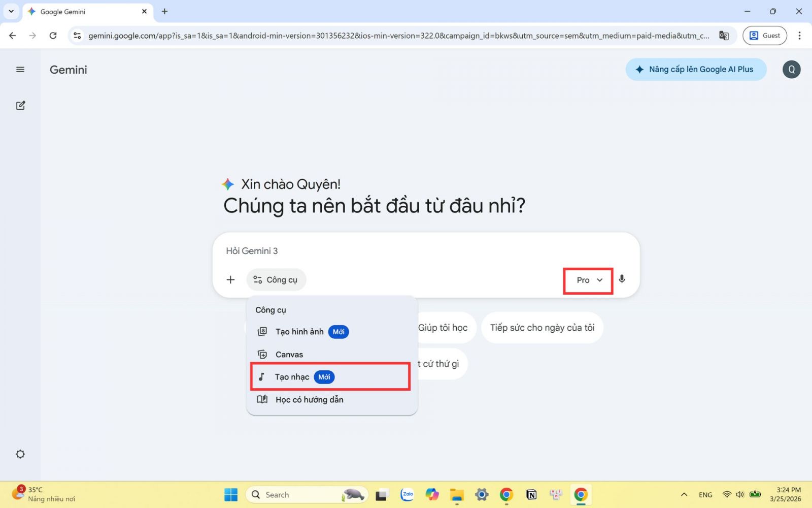Image resolution: width=812 pixels, height=508 pixels.
Task: Open the Gemini main menu hamburger icon
Action: (x=20, y=70)
